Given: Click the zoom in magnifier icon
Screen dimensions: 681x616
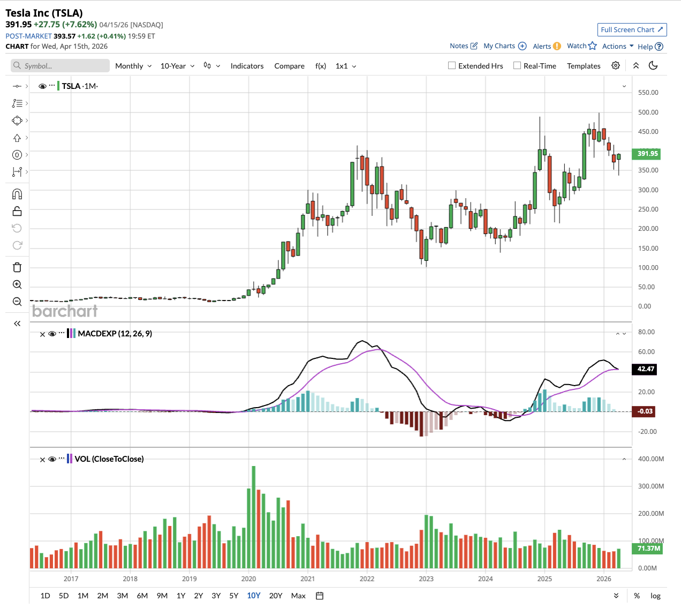Looking at the screenshot, I should 17,284.
